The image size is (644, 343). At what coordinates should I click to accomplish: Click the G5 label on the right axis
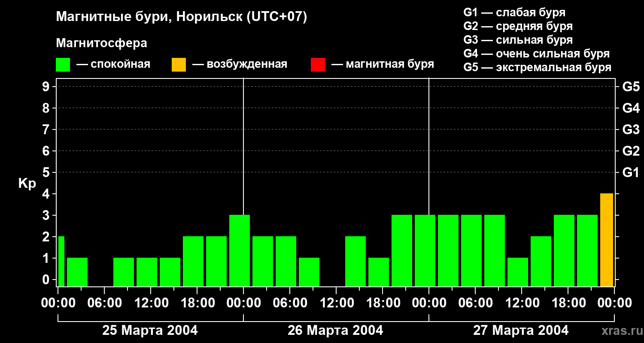pos(631,87)
